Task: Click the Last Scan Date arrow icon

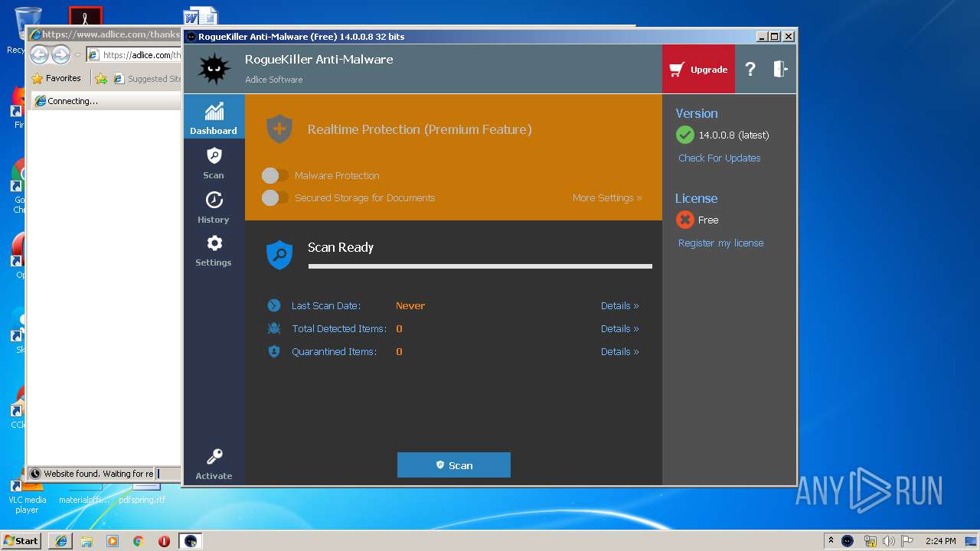Action: pos(274,305)
